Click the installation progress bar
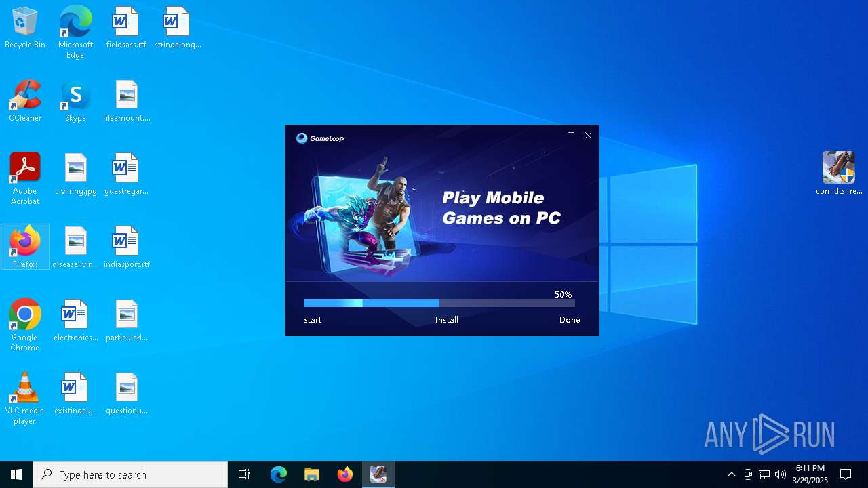This screenshot has height=488, width=868. coord(439,303)
